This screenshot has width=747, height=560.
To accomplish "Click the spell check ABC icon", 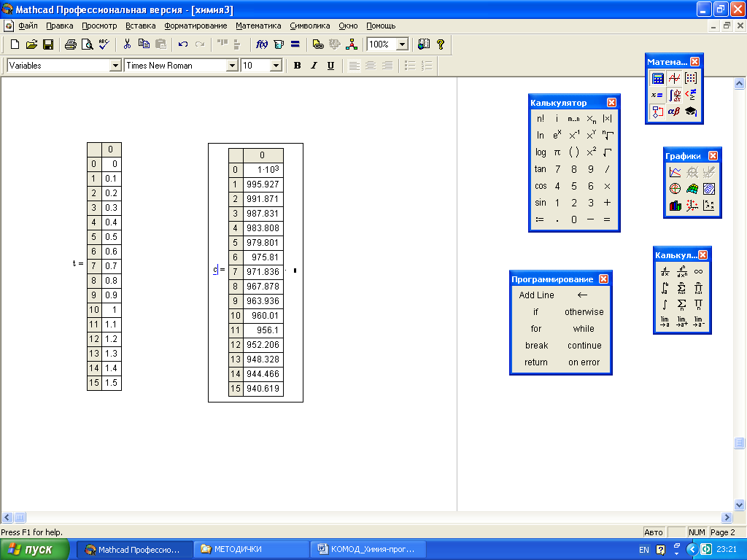I will 104,44.
